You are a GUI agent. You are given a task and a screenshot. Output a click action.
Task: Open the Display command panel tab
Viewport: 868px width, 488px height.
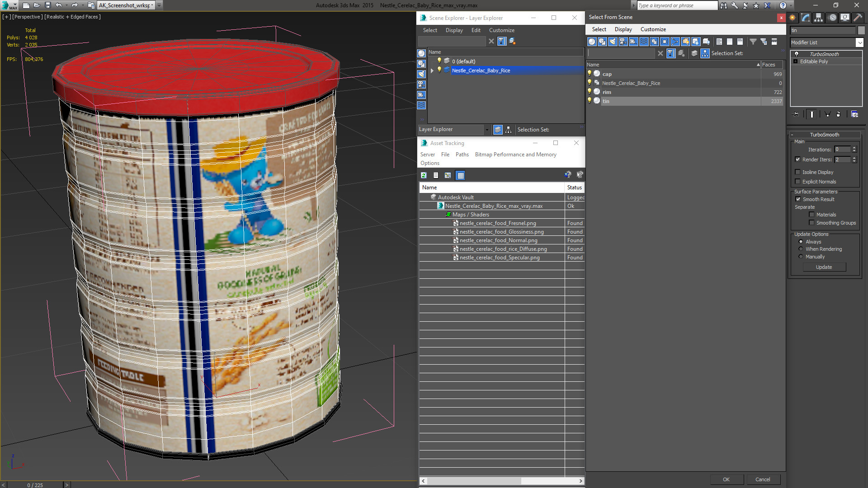click(x=844, y=18)
